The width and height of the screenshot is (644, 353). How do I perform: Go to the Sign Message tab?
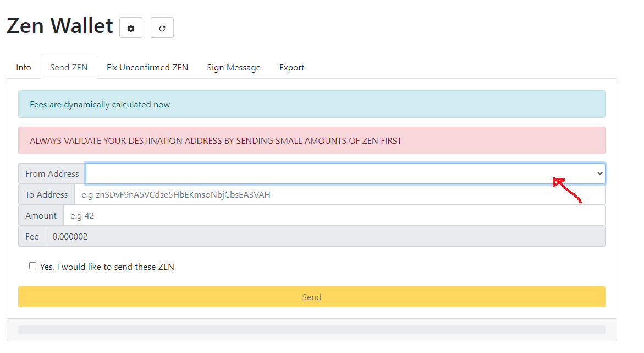coord(234,68)
